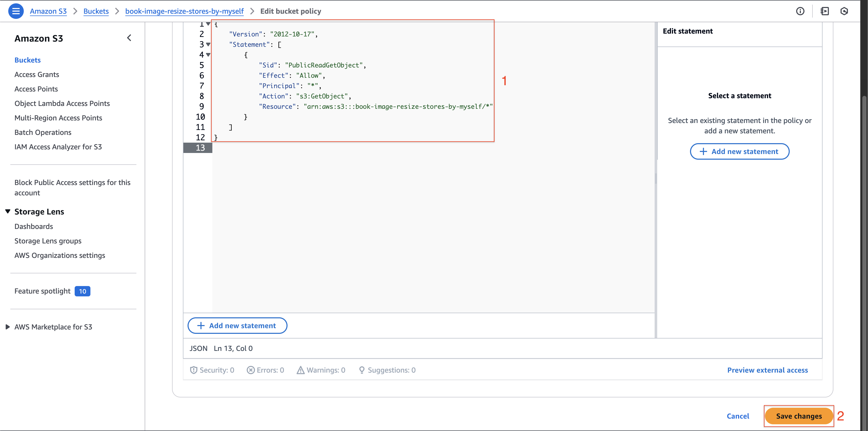This screenshot has height=431, width=868.
Task: Click the splitter handle between editor and statement panel
Action: (656, 179)
